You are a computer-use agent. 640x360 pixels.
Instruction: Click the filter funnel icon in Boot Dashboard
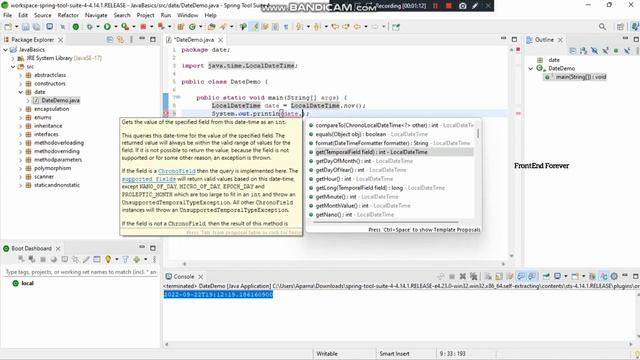pyautogui.click(x=125, y=259)
